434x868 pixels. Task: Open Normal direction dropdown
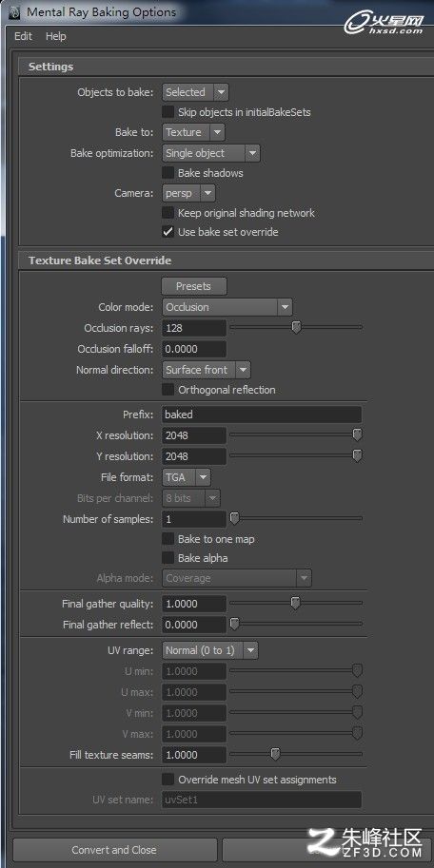207,370
